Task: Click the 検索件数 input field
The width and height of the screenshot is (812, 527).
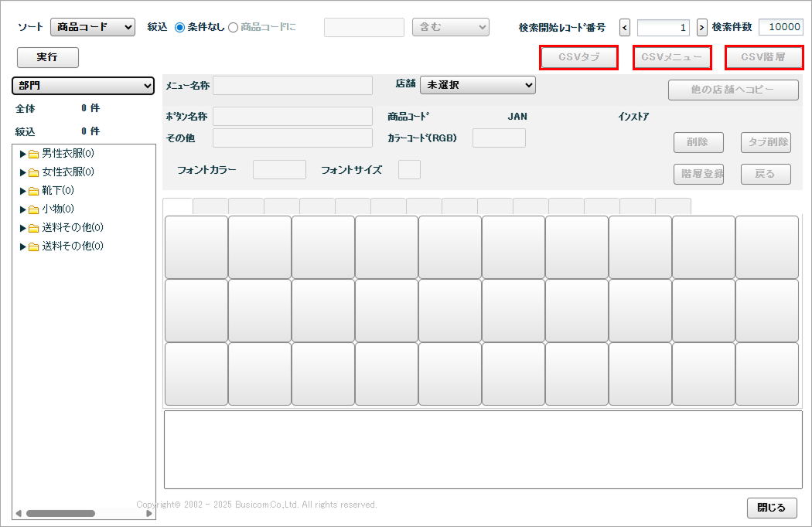Action: tap(780, 28)
